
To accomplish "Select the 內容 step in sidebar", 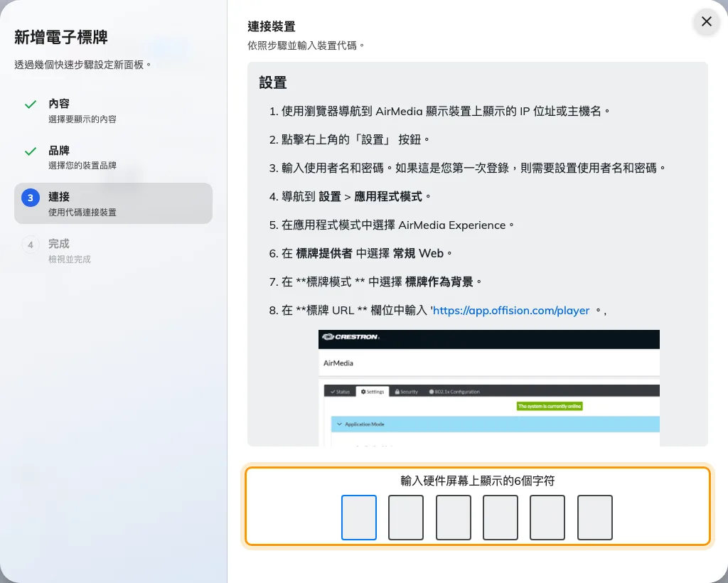I will 113,110.
